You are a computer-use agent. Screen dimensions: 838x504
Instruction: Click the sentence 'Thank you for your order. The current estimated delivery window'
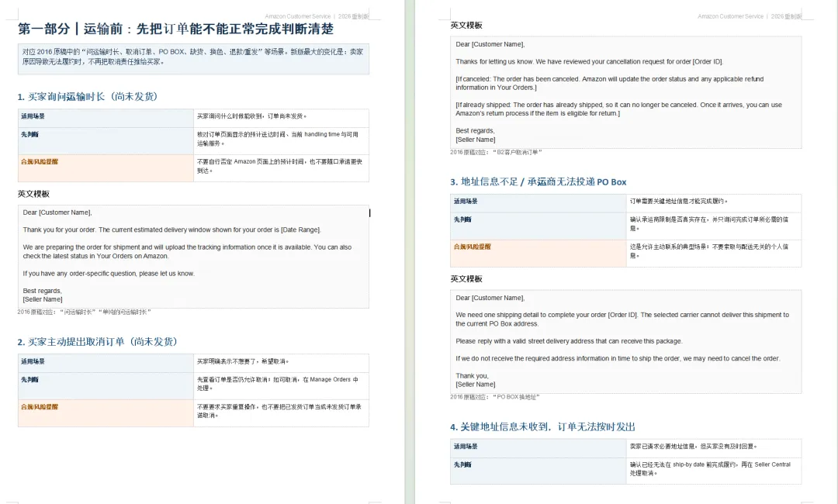tap(172, 230)
